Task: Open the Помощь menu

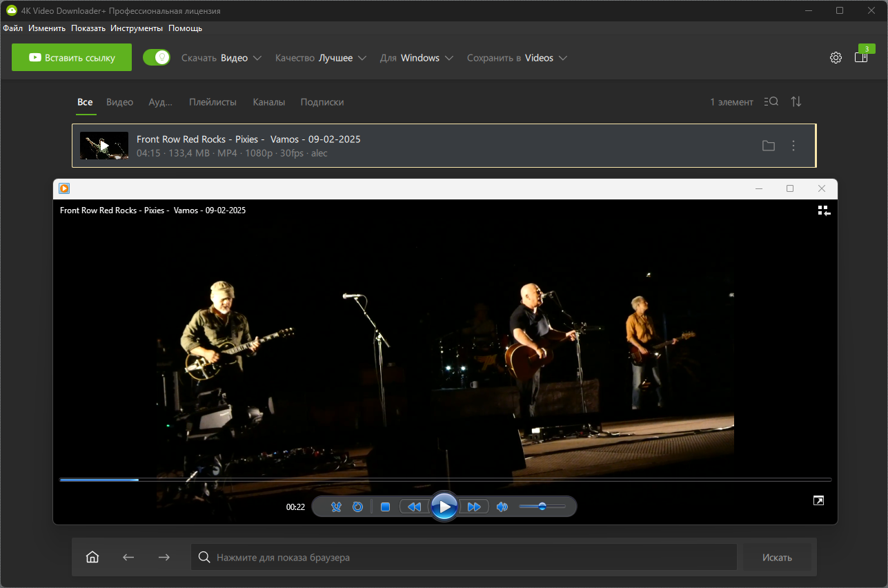Action: coord(185,28)
